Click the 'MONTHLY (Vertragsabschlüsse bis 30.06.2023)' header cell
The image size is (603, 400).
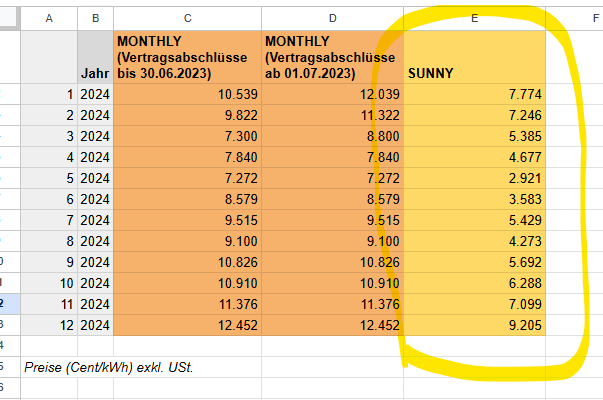[187, 57]
